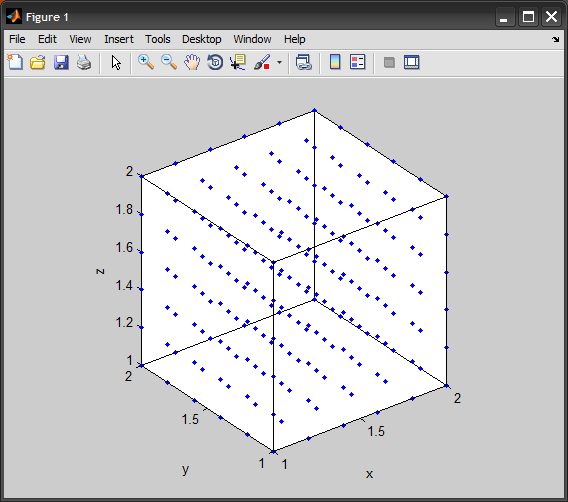568x502 pixels.
Task: Select the Data Cursor tool
Action: 238,62
